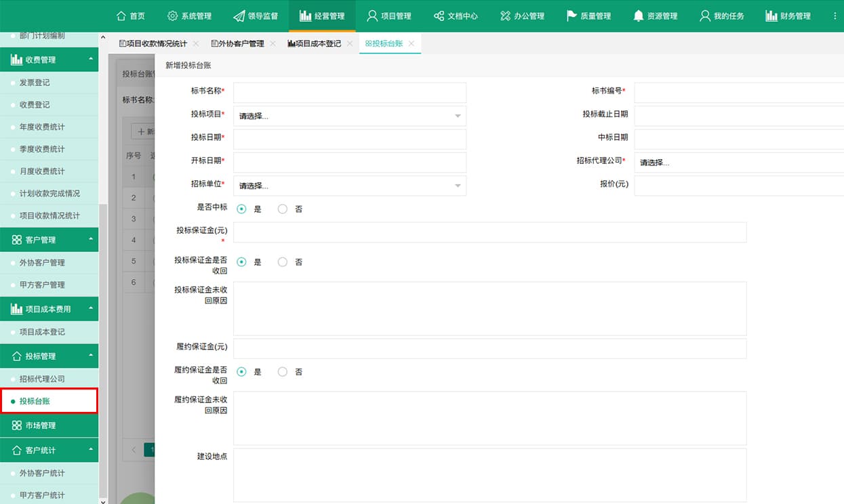Click the 领导监督 paper plane icon
This screenshot has width=844, height=504.
point(239,16)
